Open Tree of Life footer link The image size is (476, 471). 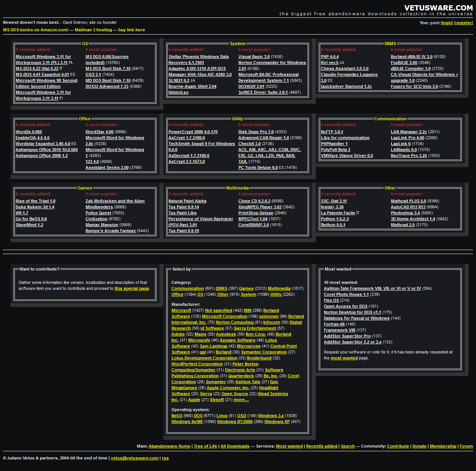tap(205, 446)
